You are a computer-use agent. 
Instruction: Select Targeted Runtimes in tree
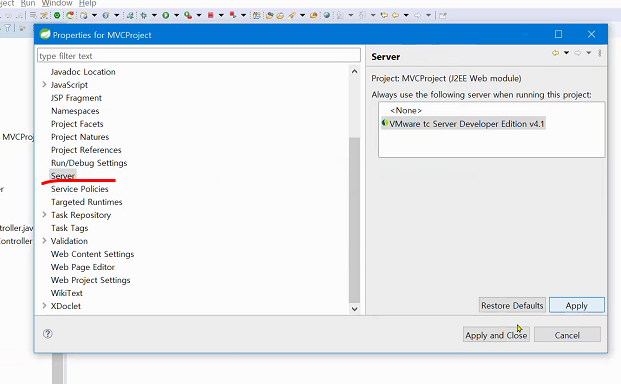pyautogui.click(x=86, y=202)
